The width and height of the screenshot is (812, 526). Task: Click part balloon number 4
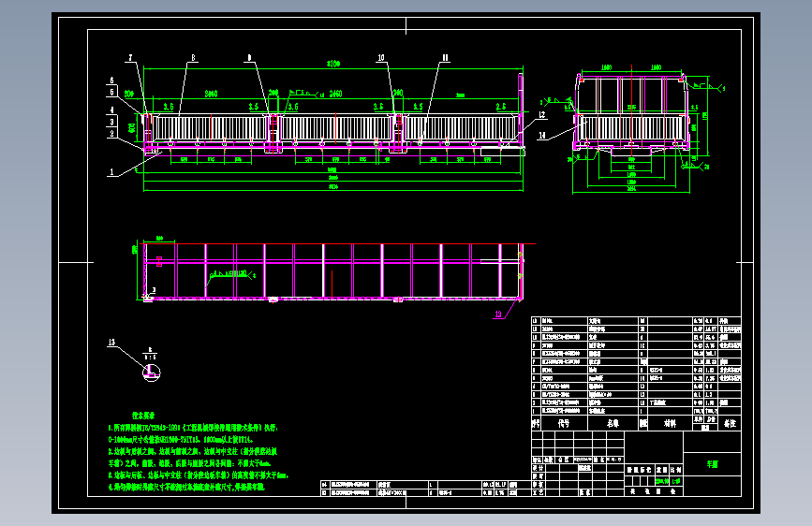[x=111, y=110]
